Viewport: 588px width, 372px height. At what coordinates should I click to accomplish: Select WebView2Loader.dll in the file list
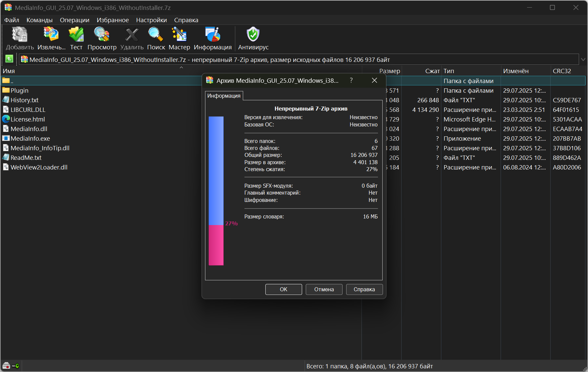(x=39, y=167)
